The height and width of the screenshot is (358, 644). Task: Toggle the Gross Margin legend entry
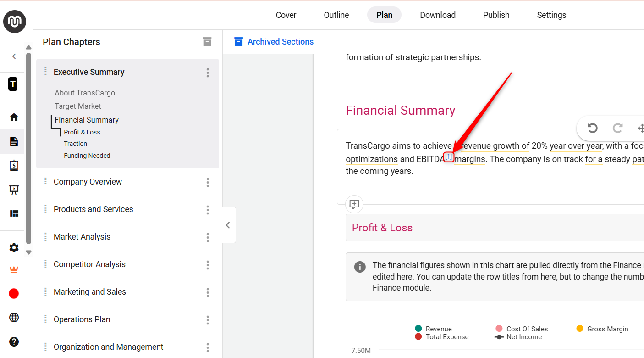point(602,329)
